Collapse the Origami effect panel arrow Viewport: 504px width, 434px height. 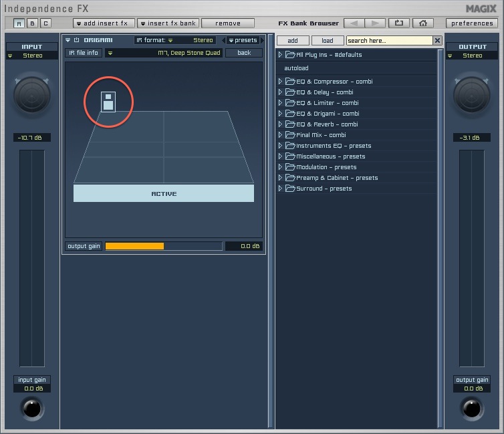point(68,40)
